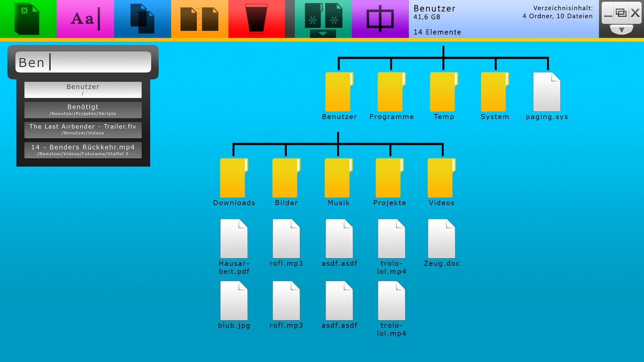Expand arrow below the window control buttons
Image resolution: width=644 pixels, height=362 pixels.
click(621, 30)
